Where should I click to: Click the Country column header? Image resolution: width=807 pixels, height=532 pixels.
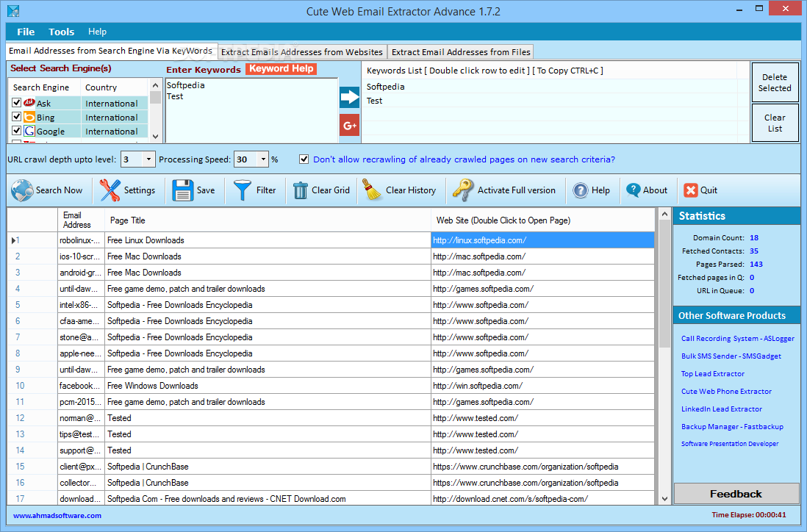coord(114,87)
